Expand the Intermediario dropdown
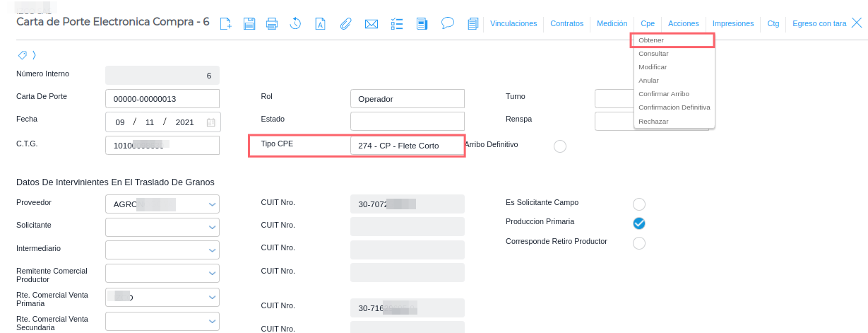 pos(212,250)
